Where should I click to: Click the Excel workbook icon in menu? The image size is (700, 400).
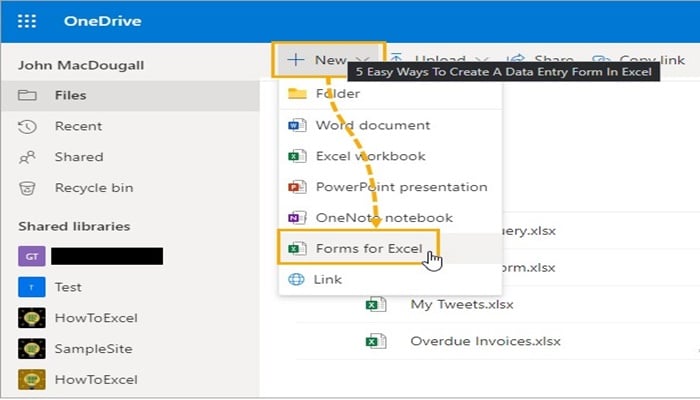click(x=297, y=156)
